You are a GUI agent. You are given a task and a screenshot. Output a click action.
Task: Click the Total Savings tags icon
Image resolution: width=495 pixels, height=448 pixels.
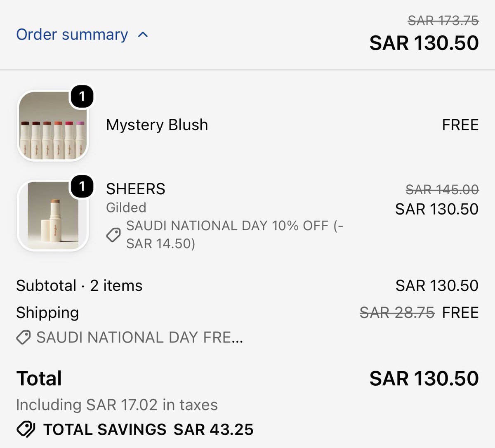26,429
